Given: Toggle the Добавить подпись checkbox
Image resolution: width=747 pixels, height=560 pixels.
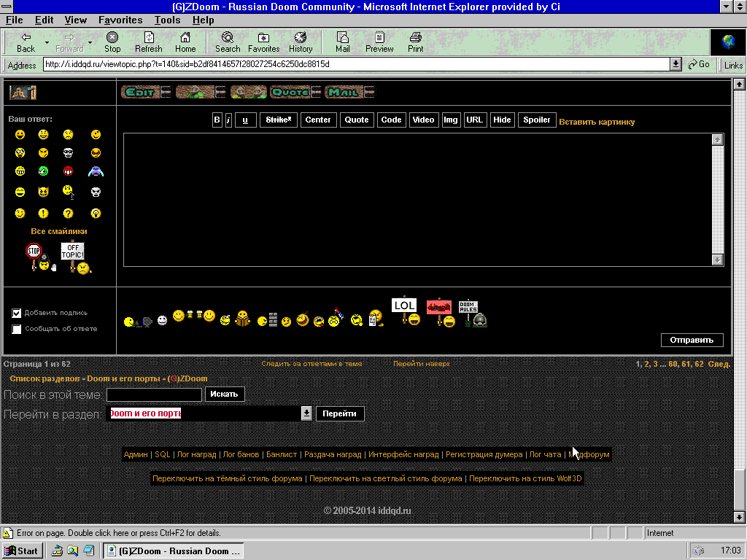Looking at the screenshot, I should click(x=17, y=314).
